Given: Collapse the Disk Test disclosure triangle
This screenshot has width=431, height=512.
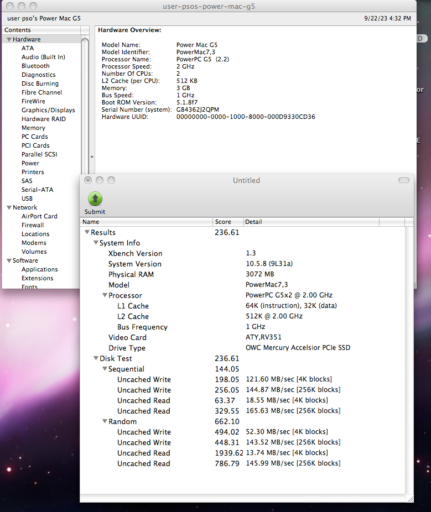Looking at the screenshot, I should (x=96, y=358).
